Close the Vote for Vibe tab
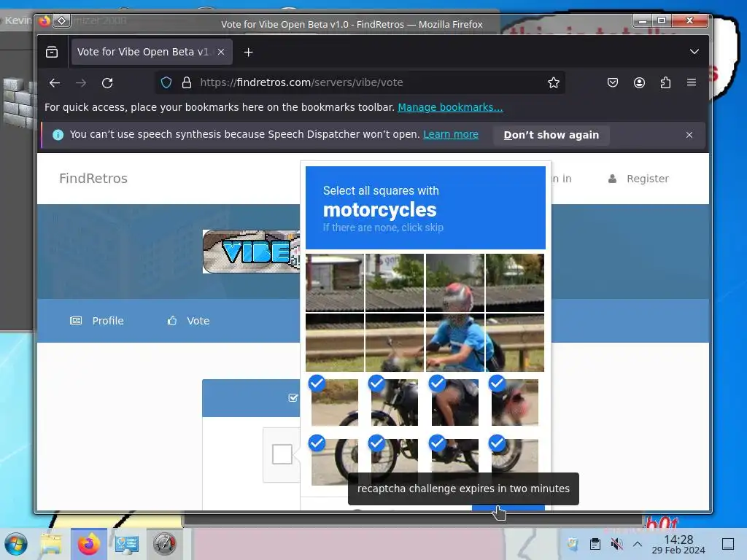Image resolution: width=747 pixels, height=560 pixels. (221, 52)
